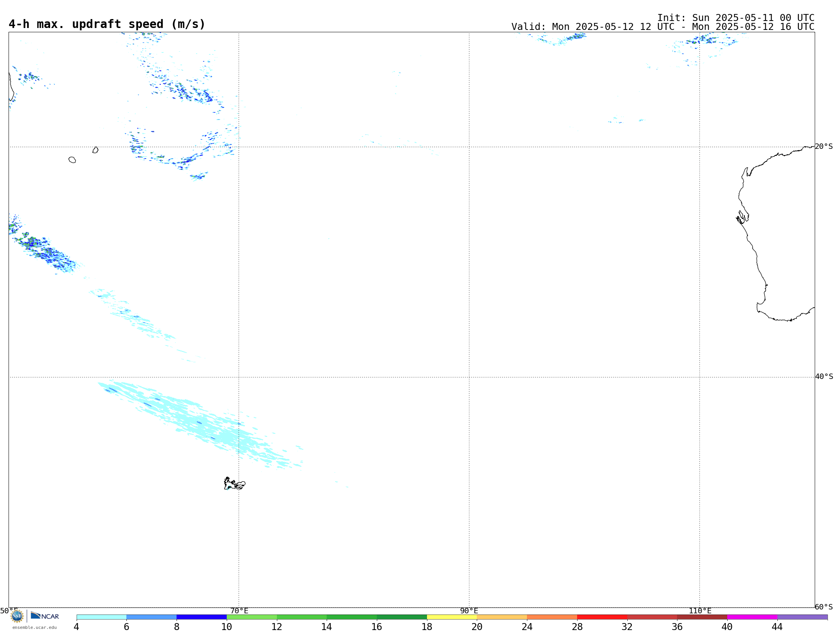
Task: Click the colorbar tick label 44
Action: pos(777,627)
